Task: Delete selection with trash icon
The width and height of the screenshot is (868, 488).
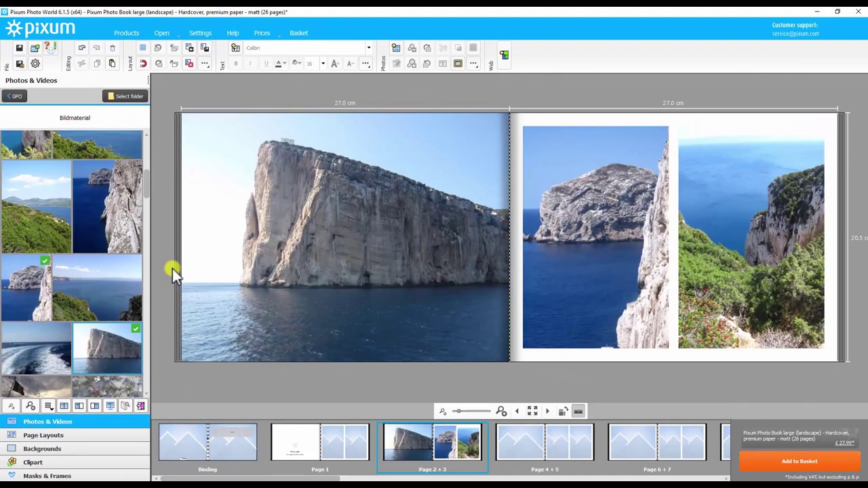Action: click(x=113, y=48)
